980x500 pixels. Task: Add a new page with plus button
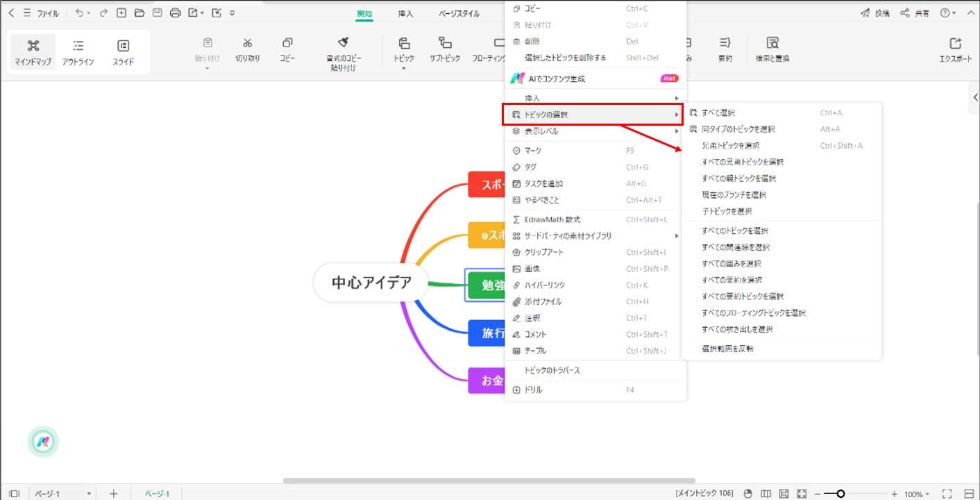point(114,494)
